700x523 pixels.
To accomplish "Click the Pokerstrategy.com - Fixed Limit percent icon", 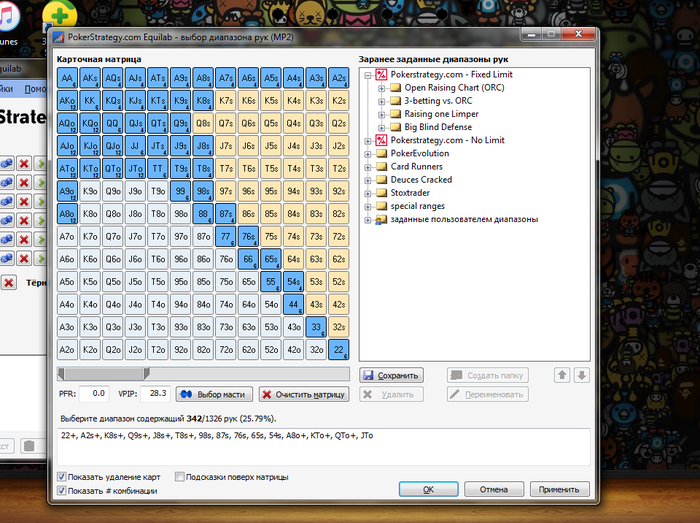I will click(x=381, y=75).
